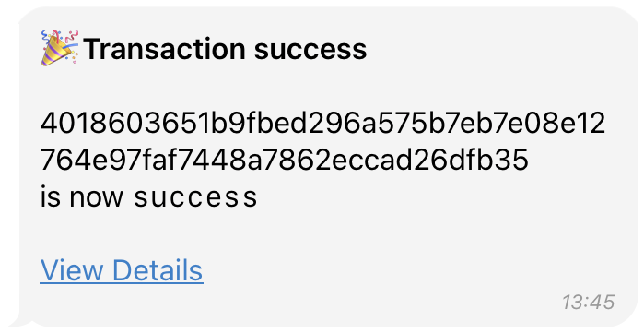Click the text is now success
The width and height of the screenshot is (644, 333).
[148, 196]
